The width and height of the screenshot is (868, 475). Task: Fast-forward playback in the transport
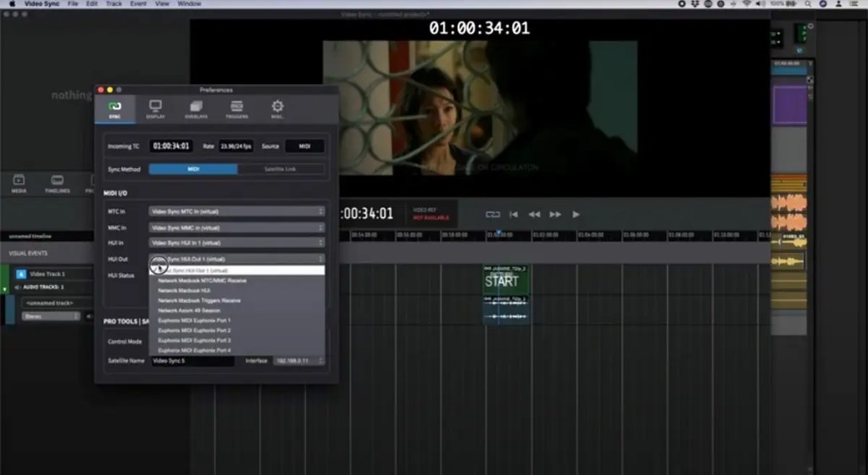pos(555,215)
